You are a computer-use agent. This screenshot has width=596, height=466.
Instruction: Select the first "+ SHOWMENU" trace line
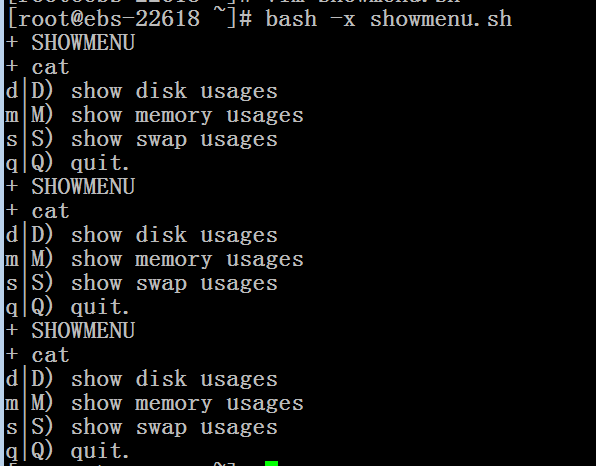coord(70,43)
